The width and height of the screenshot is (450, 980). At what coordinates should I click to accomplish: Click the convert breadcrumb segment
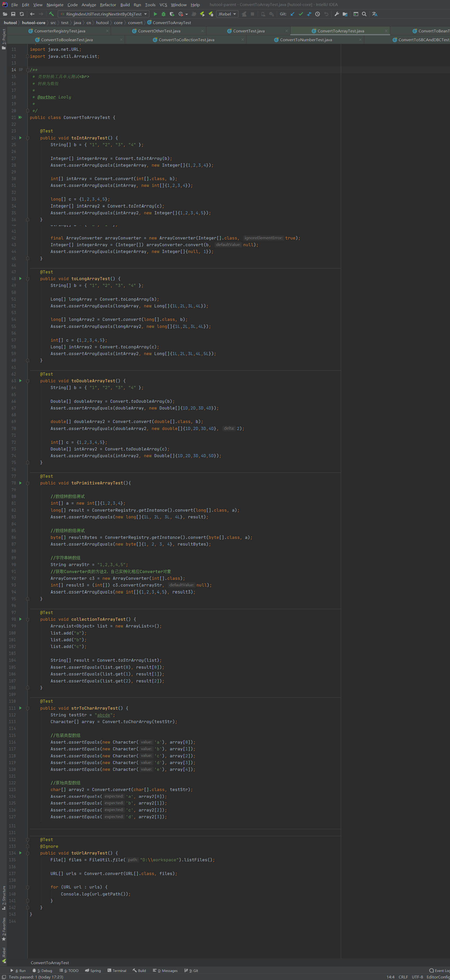[135, 23]
